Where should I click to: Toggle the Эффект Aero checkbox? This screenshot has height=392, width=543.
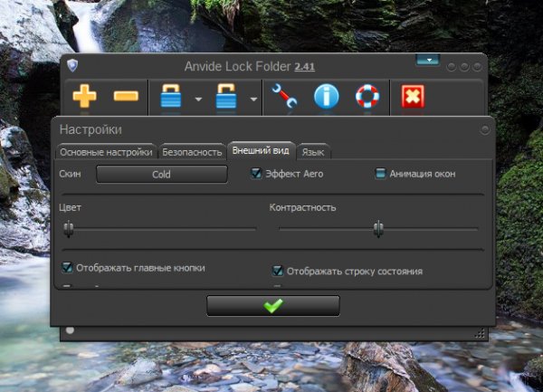pyautogui.click(x=256, y=173)
